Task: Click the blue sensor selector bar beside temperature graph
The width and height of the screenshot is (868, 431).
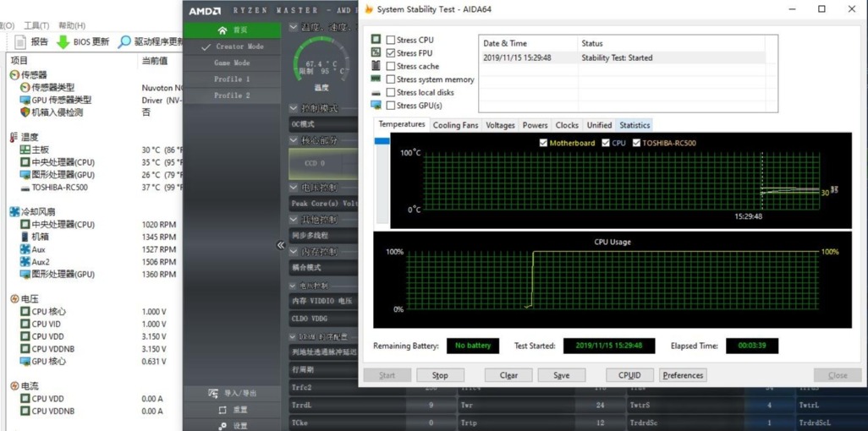Action: pos(382,141)
